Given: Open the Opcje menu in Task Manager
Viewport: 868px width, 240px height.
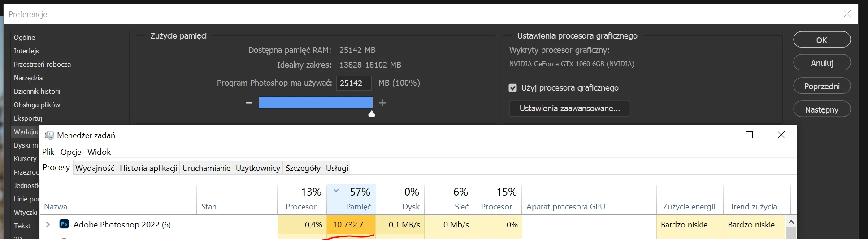Looking at the screenshot, I should 71,152.
